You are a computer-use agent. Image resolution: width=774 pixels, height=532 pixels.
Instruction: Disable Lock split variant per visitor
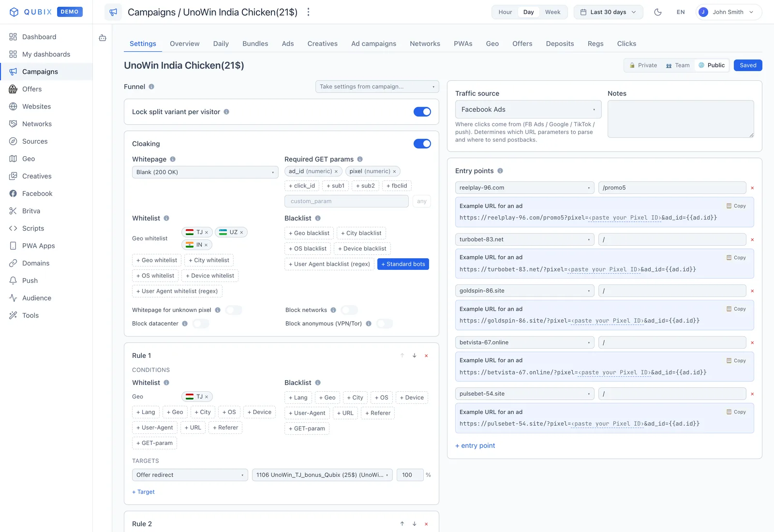click(422, 112)
